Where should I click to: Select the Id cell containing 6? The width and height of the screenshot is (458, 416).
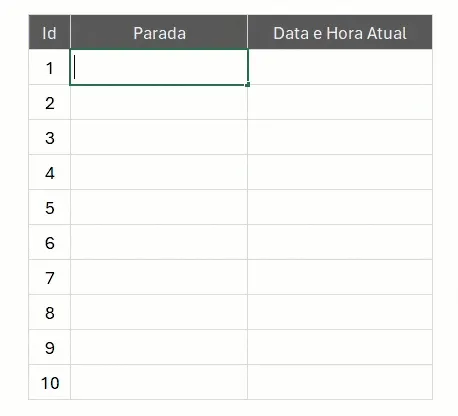49,242
